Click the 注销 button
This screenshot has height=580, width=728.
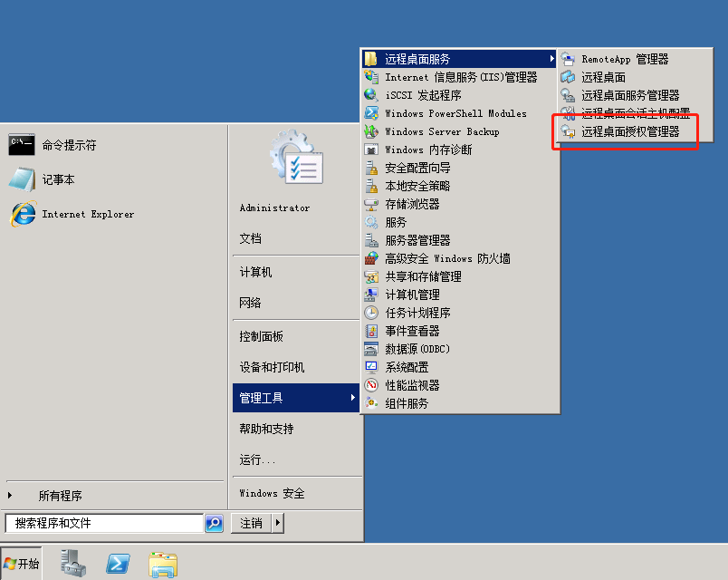tap(251, 523)
